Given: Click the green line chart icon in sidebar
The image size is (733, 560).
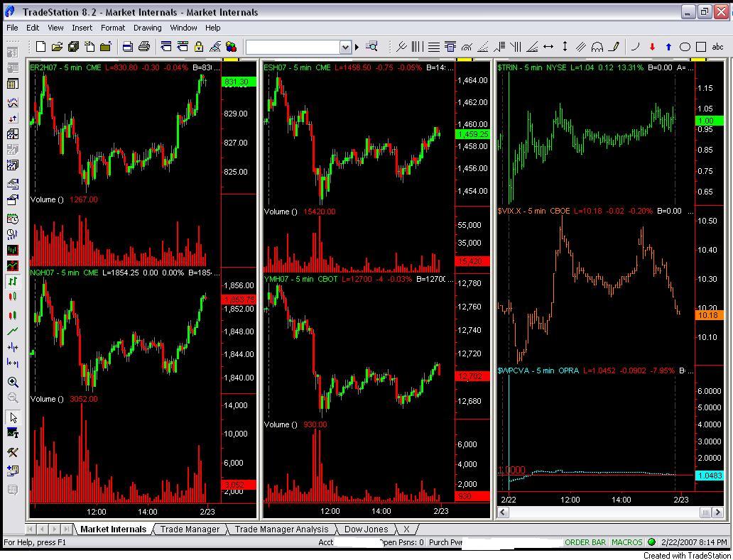Looking at the screenshot, I should point(13,331).
